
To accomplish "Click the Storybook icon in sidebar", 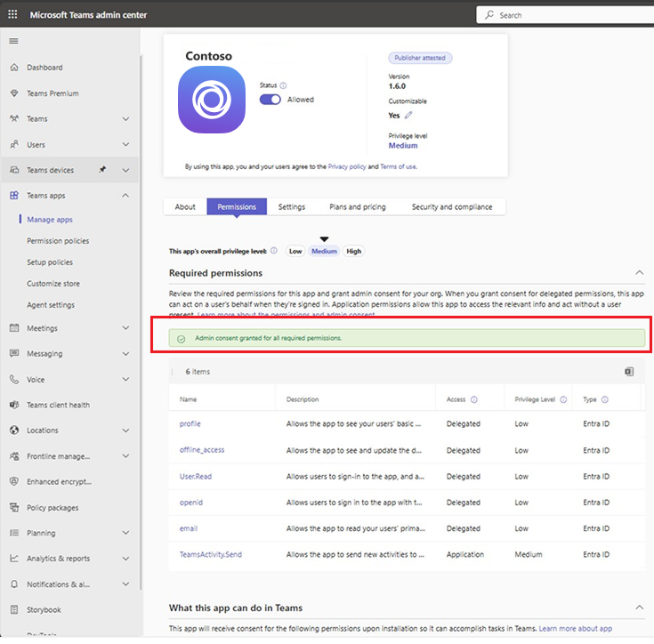I will (14, 609).
